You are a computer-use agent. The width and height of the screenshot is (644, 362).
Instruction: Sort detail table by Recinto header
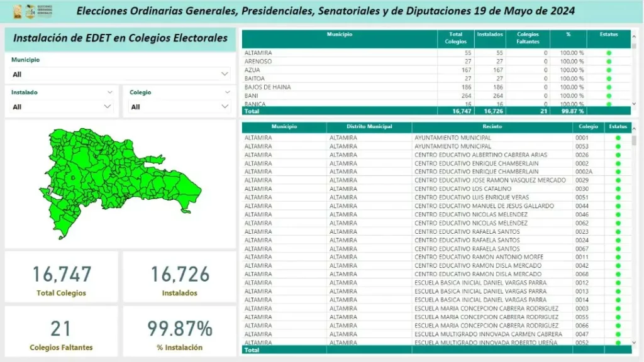(492, 127)
